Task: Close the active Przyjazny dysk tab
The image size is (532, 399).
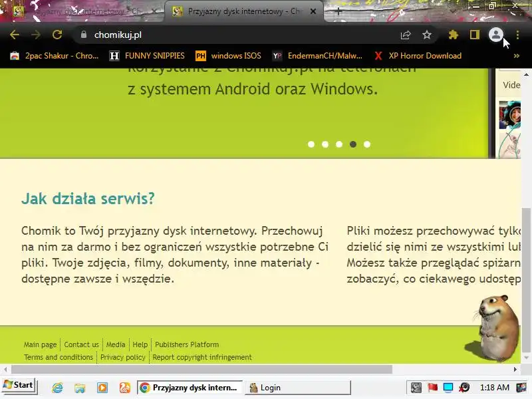Action: (313, 11)
